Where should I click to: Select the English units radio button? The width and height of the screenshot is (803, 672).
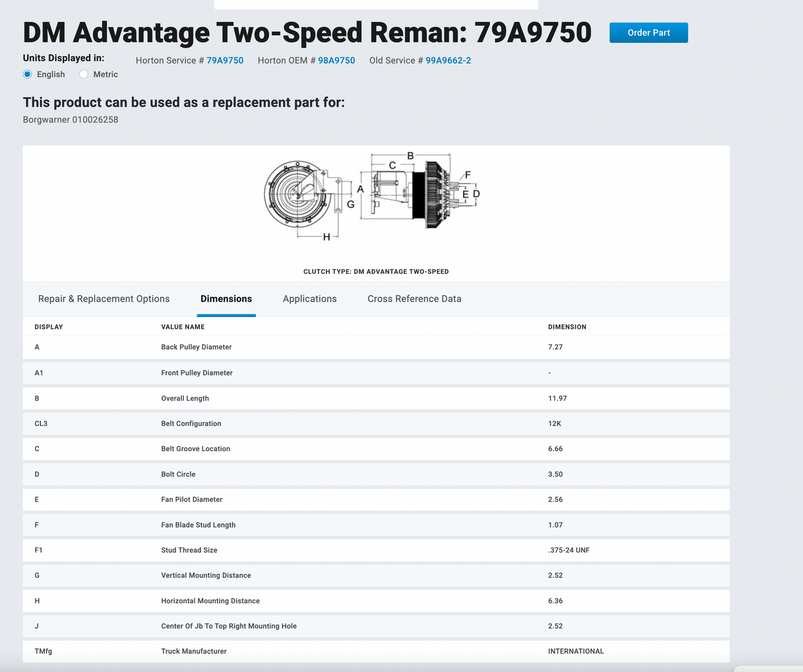[x=28, y=74]
